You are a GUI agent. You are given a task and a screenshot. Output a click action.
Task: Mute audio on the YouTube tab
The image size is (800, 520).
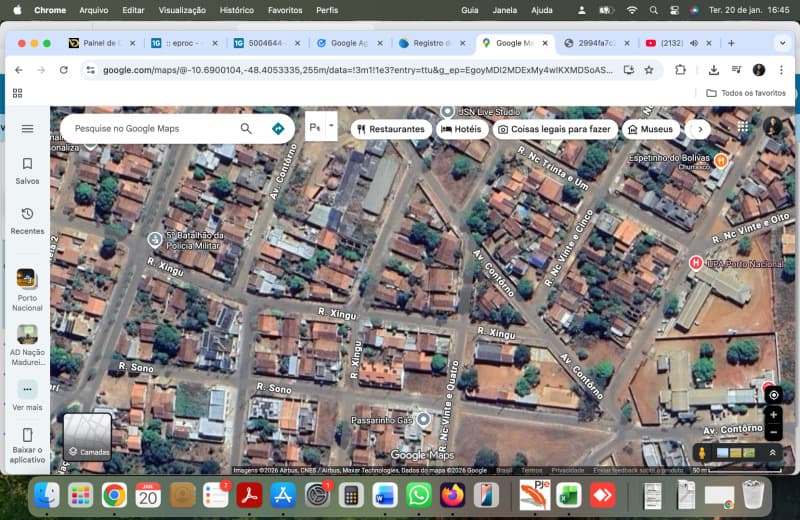[x=694, y=43]
